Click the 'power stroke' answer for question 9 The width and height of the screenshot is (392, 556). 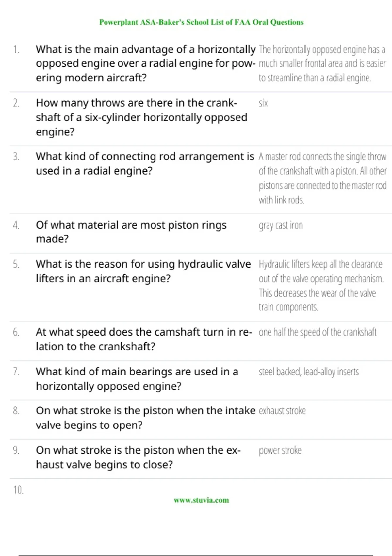[280, 450]
